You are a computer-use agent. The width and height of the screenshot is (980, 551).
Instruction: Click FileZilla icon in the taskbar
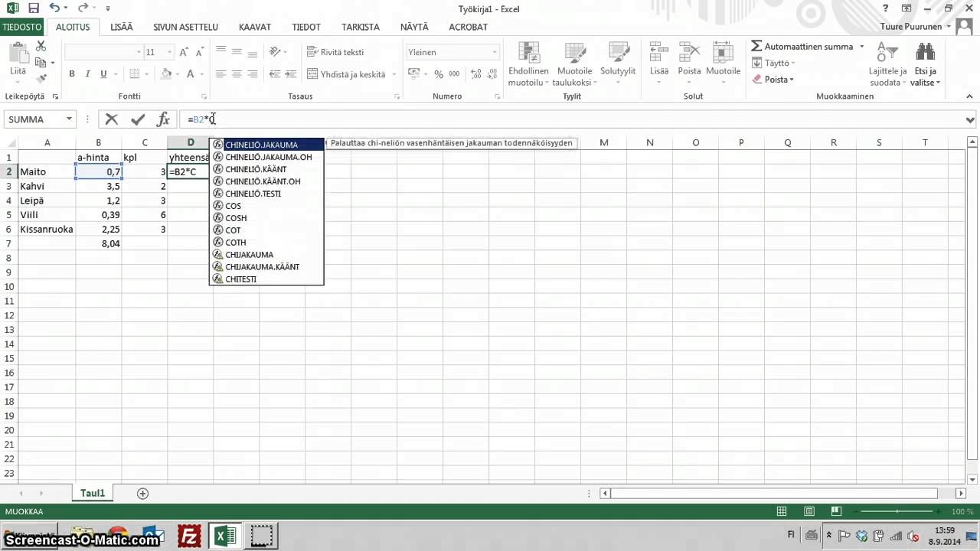point(188,536)
